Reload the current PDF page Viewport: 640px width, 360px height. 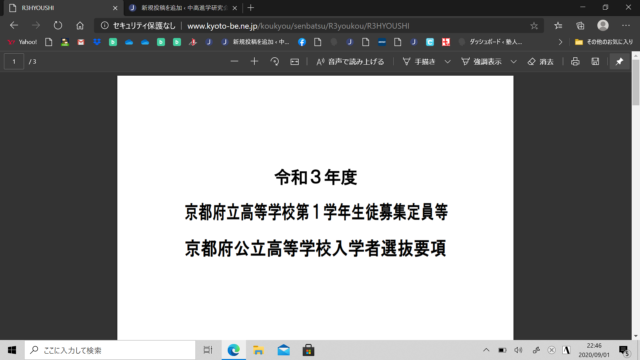[58, 26]
